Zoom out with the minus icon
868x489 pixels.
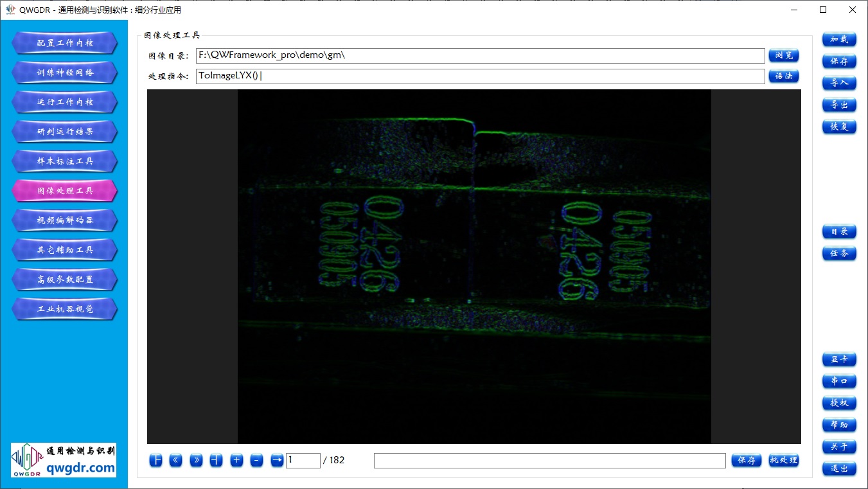[x=256, y=460]
